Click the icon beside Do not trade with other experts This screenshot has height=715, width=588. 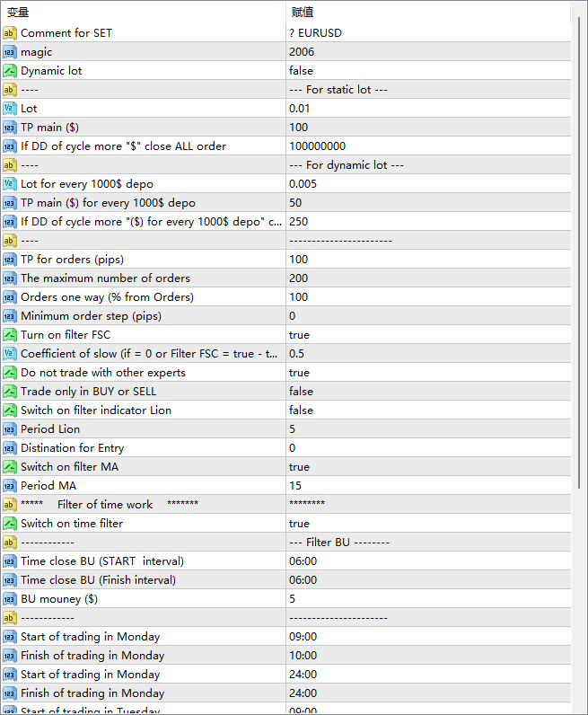pos(10,373)
